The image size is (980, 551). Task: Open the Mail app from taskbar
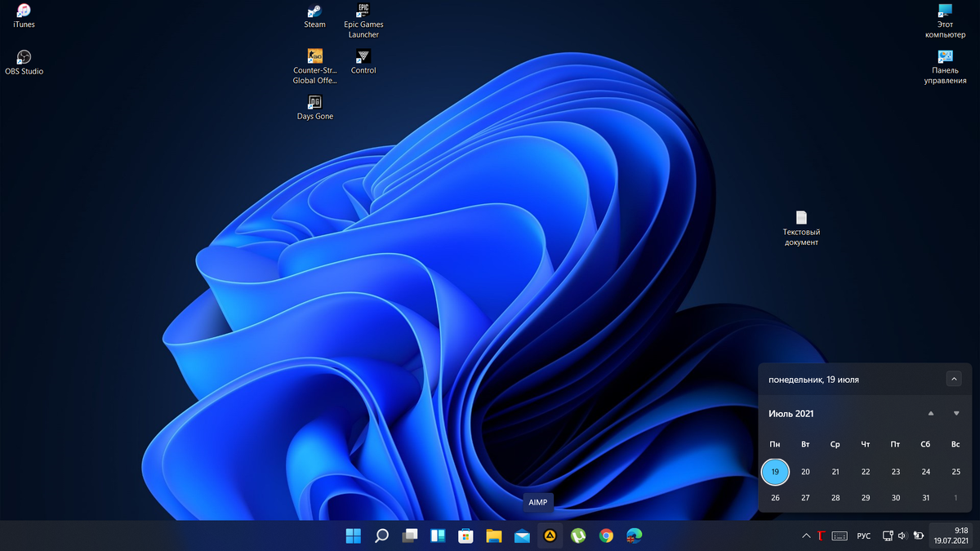click(x=522, y=536)
